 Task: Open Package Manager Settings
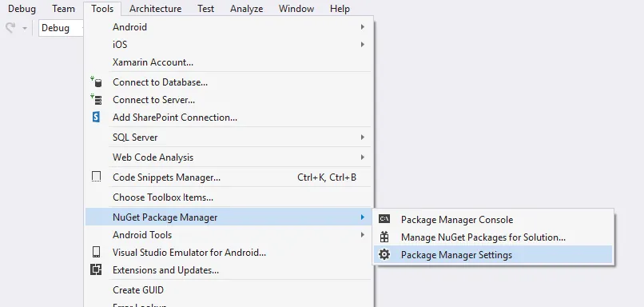[493, 255]
